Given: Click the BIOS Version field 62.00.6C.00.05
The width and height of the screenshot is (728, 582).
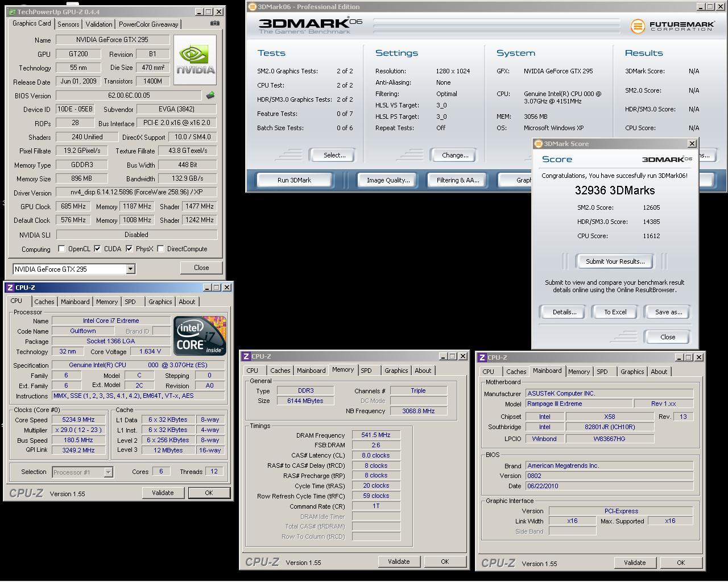Looking at the screenshot, I should tap(129, 95).
